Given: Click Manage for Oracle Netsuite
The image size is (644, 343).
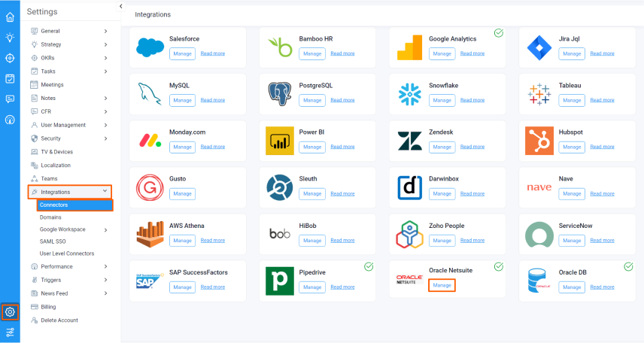Looking at the screenshot, I should 442,285.
